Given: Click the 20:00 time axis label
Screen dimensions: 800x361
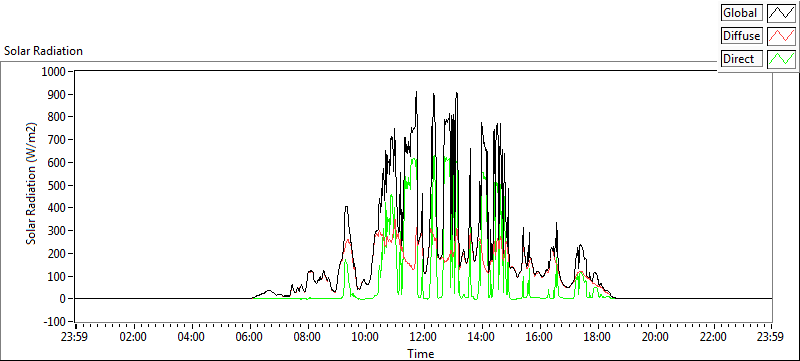Looking at the screenshot, I should (x=655, y=337).
